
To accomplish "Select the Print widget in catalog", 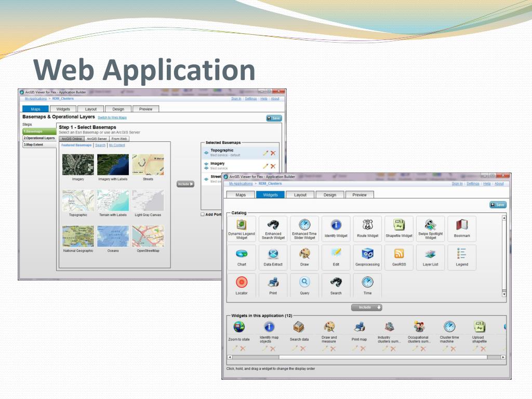I will [x=273, y=286].
